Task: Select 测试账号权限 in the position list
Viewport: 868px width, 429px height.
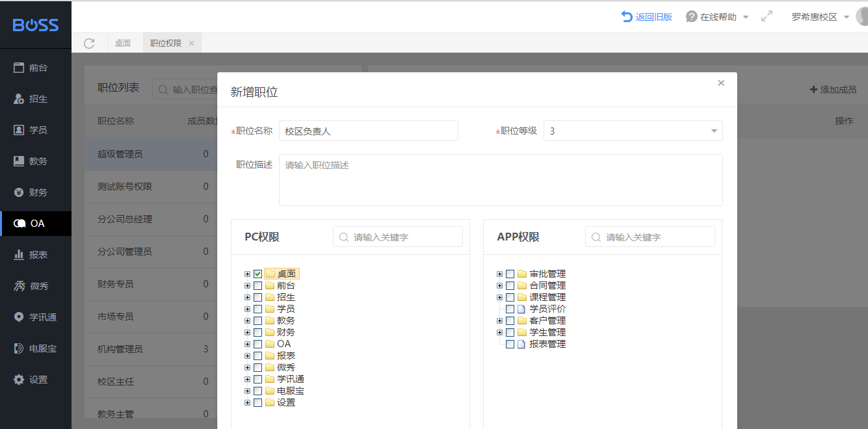Action: click(151, 187)
